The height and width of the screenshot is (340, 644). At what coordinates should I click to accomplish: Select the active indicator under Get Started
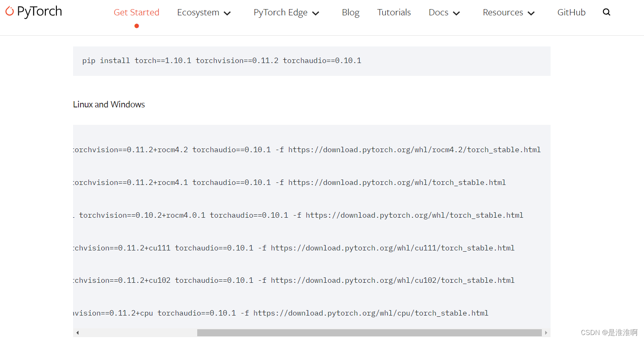[x=137, y=26]
